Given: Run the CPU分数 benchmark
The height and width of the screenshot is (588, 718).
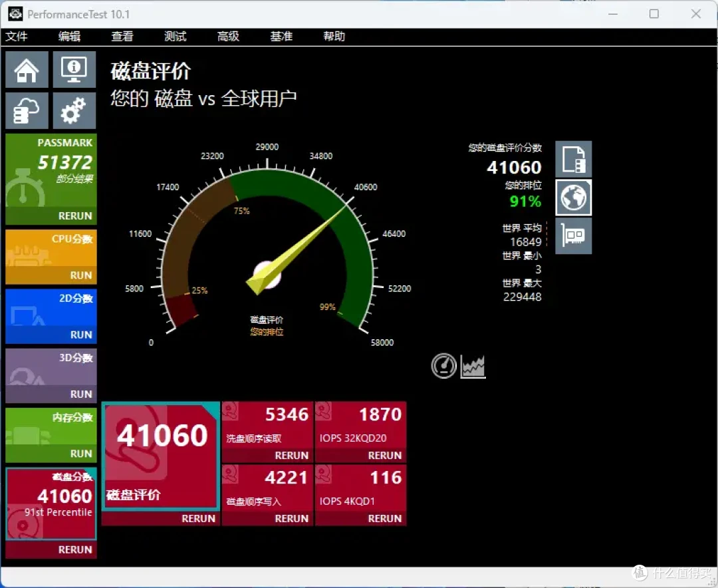Looking at the screenshot, I should click(x=81, y=275).
